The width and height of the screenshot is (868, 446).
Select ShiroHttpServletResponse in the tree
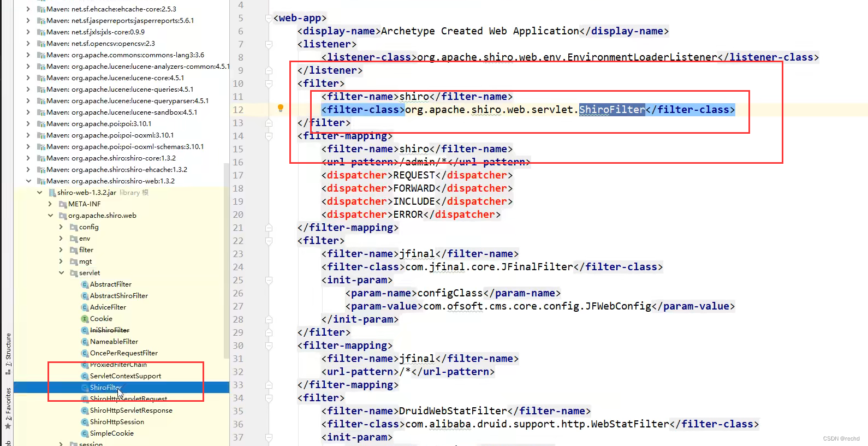point(131,411)
